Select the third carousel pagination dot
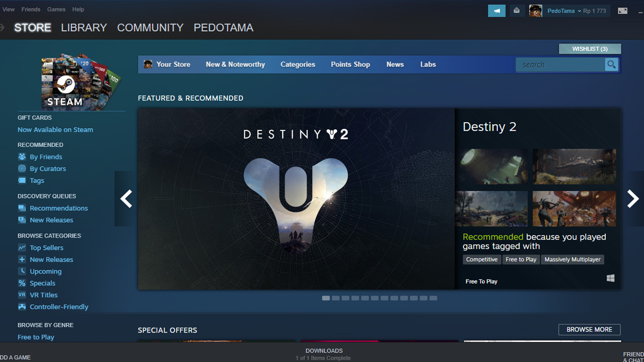Image resolution: width=644 pixels, height=362 pixels. point(345,298)
